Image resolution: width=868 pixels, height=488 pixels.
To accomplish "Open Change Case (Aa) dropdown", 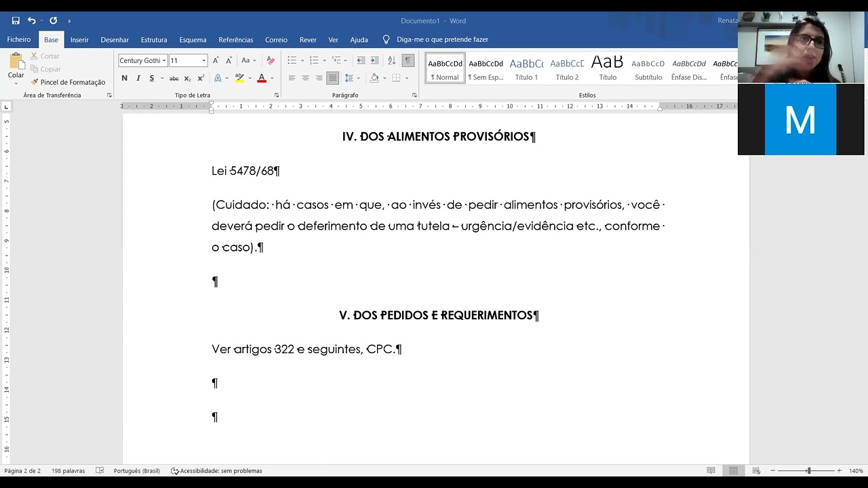I will (248, 60).
